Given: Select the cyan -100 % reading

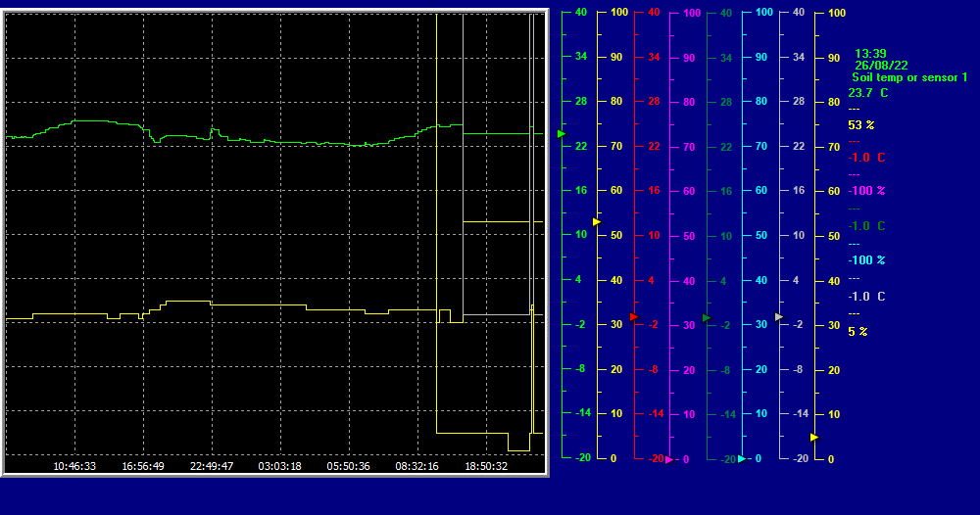Looking at the screenshot, I should [866, 260].
